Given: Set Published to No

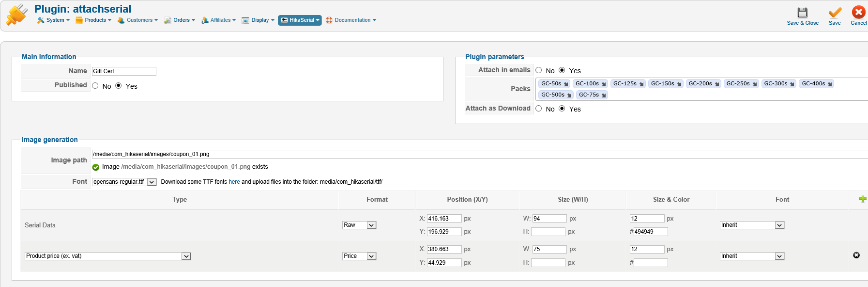Looking at the screenshot, I should [x=95, y=86].
